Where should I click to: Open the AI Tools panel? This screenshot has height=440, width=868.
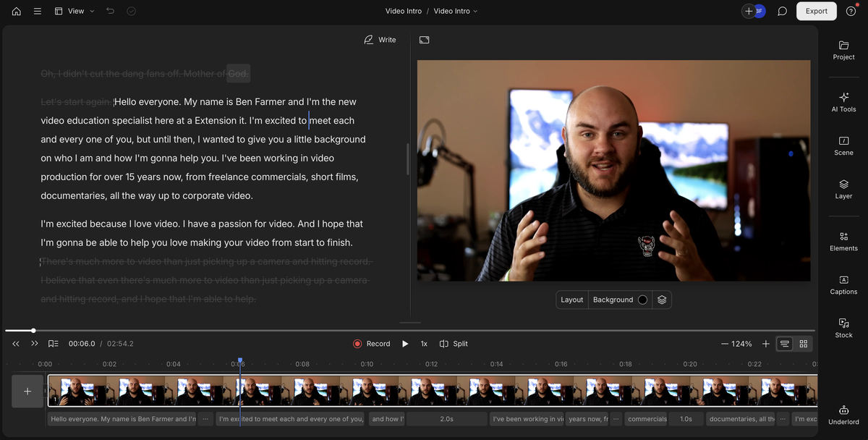tap(843, 101)
